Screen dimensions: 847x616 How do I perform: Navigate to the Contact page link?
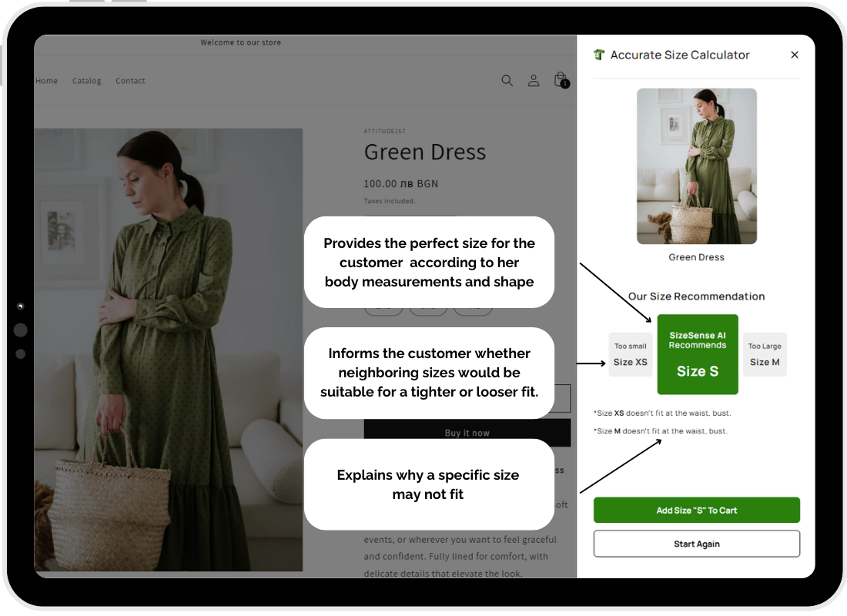(x=130, y=81)
